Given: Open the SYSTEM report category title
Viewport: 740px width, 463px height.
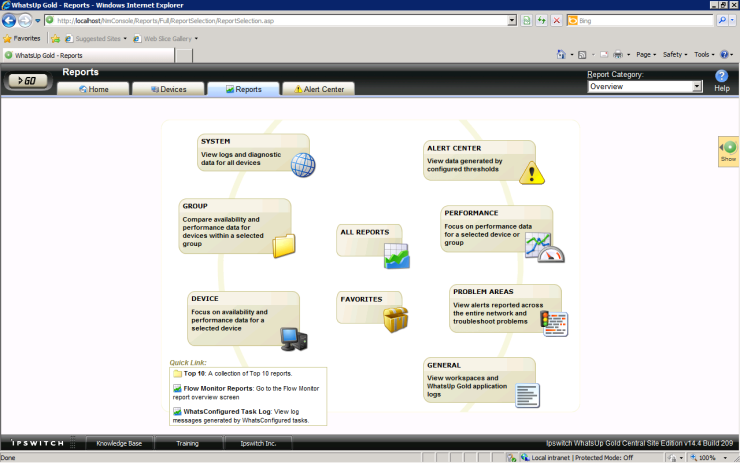Looking at the screenshot, I should click(x=216, y=141).
